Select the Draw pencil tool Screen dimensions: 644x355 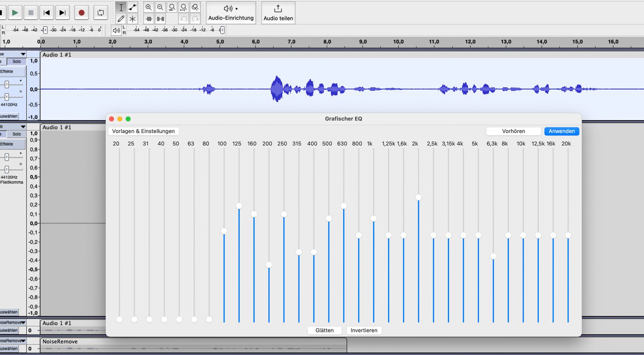coord(121,19)
